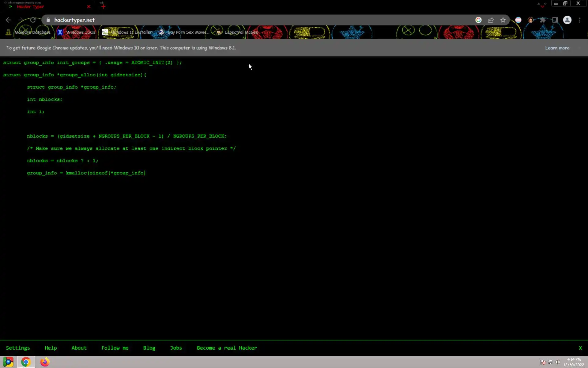Open the Help footer item
588x368 pixels.
pos(51,348)
